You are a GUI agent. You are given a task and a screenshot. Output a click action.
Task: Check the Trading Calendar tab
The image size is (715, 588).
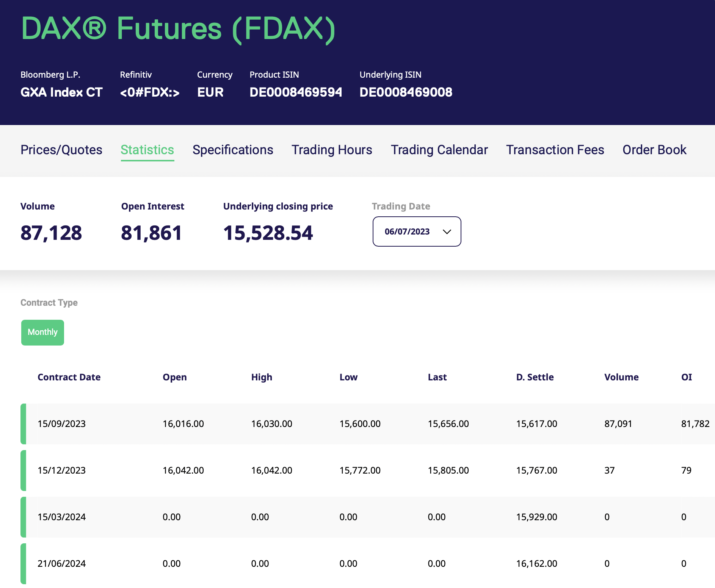click(439, 150)
